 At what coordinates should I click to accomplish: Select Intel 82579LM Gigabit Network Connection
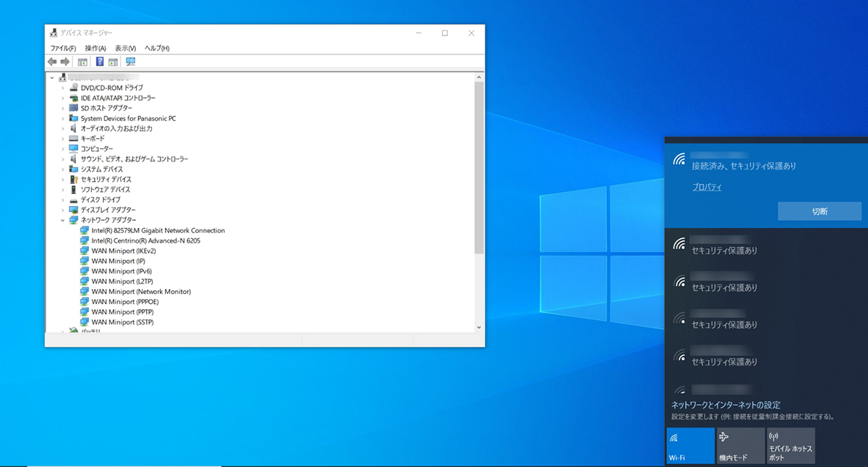tap(158, 230)
